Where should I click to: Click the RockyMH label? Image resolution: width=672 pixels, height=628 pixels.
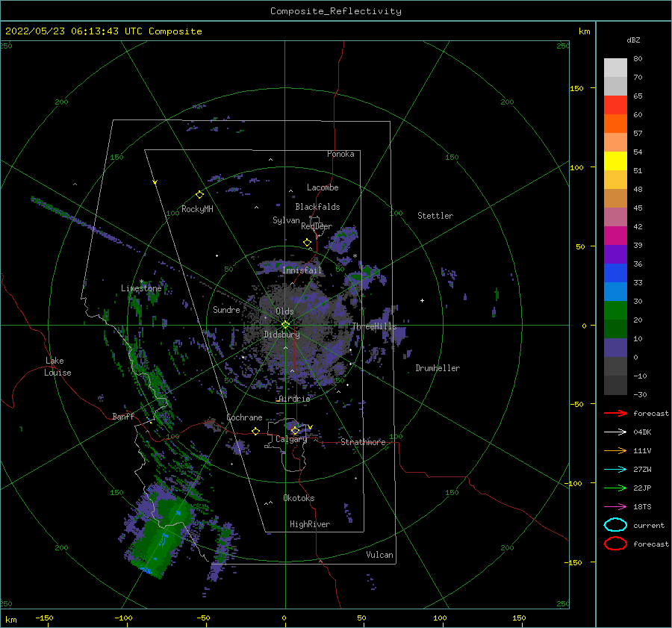197,209
